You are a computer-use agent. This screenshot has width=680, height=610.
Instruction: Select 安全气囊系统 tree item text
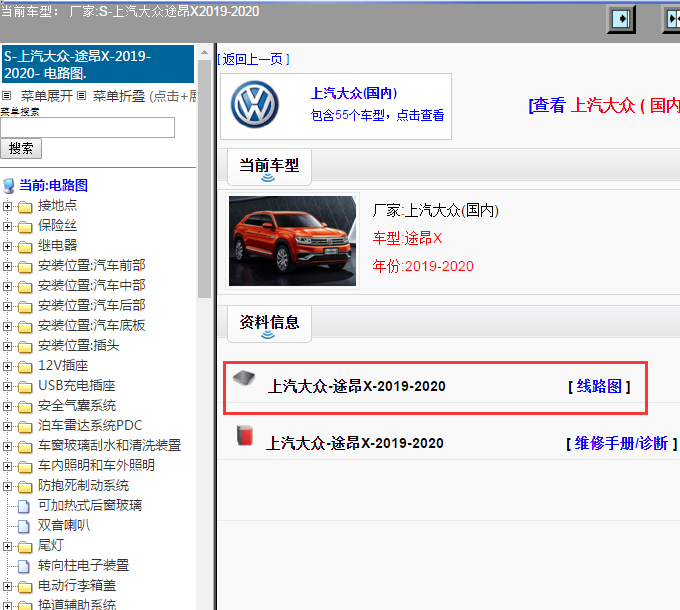tap(77, 406)
